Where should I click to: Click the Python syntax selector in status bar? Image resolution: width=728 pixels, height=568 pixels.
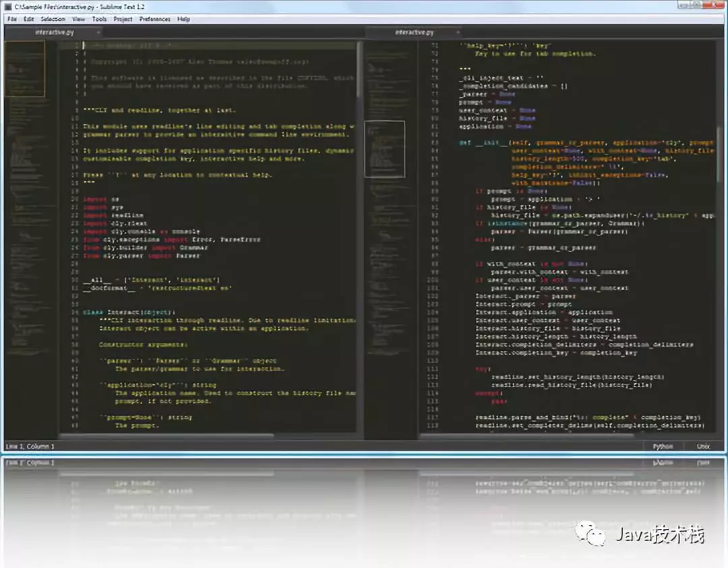click(x=663, y=446)
